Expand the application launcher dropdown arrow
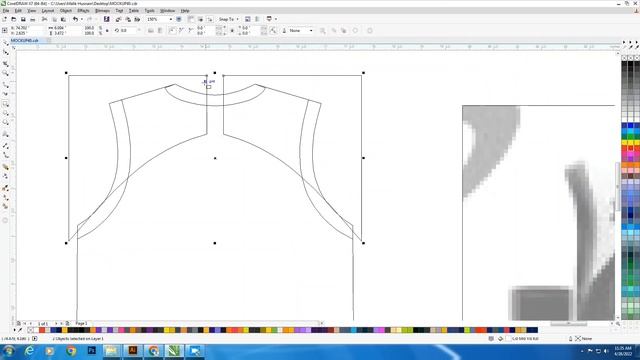 (x=276, y=19)
